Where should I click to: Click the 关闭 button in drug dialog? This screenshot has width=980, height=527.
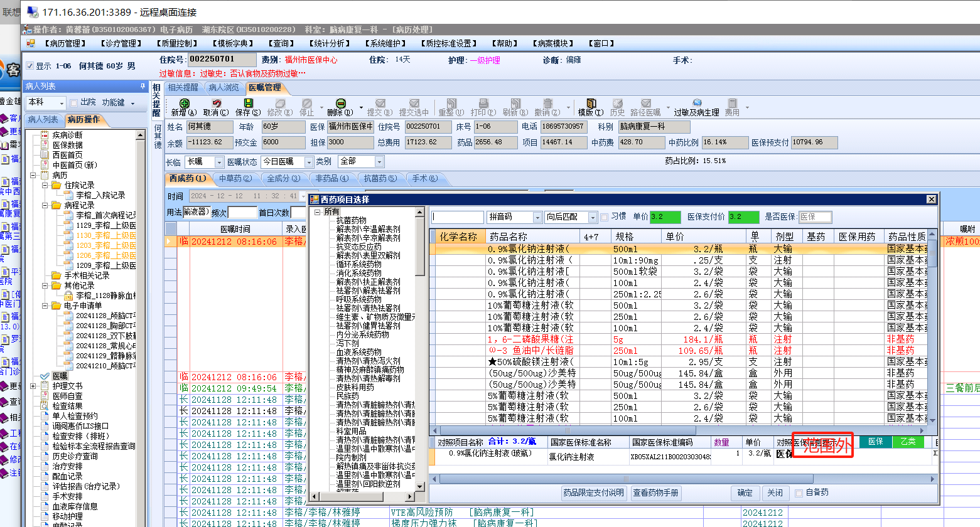775,493
